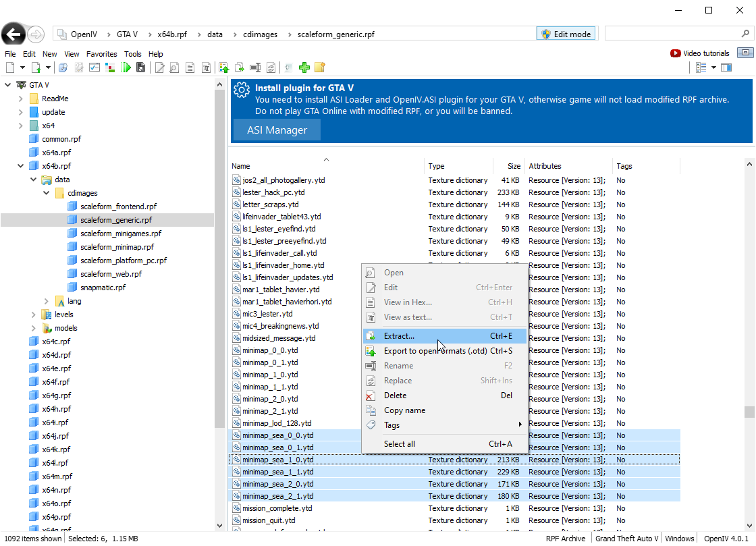Open the Tools menu
Image resolution: width=756 pixels, height=546 pixels.
pos(132,54)
